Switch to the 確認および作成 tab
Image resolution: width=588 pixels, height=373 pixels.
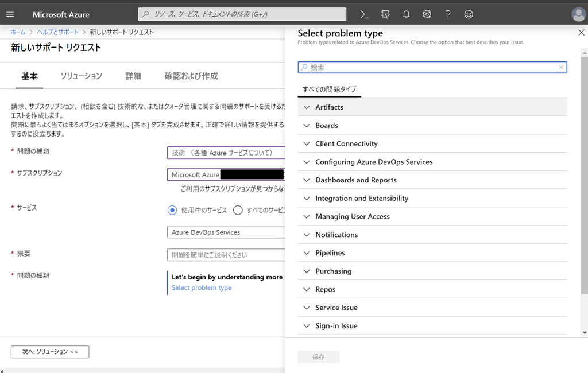[x=191, y=76]
